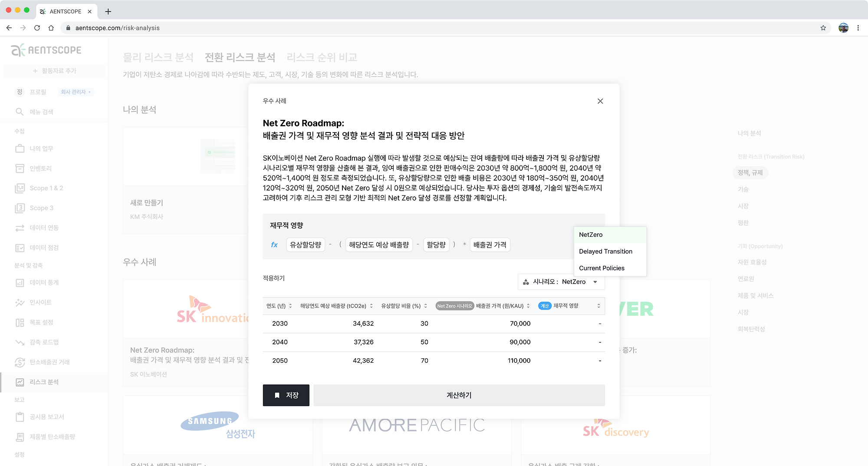
Task: Open 리스크 분석 chart icon
Action: 20,382
